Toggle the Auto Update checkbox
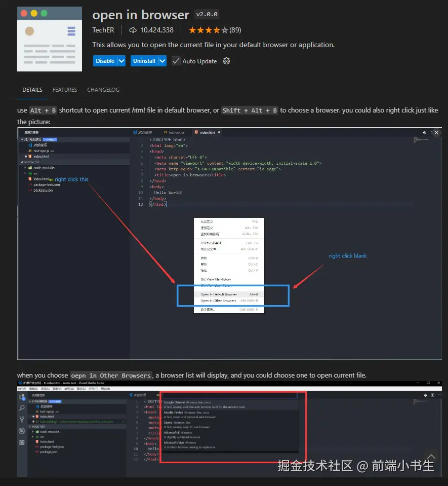The image size is (448, 486). pos(176,60)
